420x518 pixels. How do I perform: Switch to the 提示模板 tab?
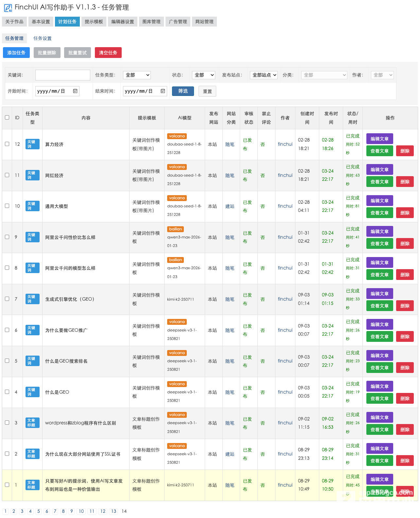pyautogui.click(x=94, y=22)
